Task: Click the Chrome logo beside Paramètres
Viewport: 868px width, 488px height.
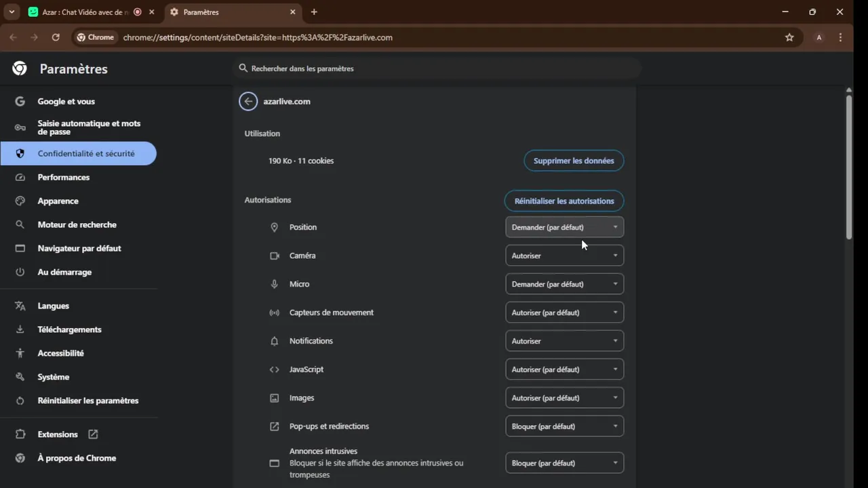Action: point(20,68)
